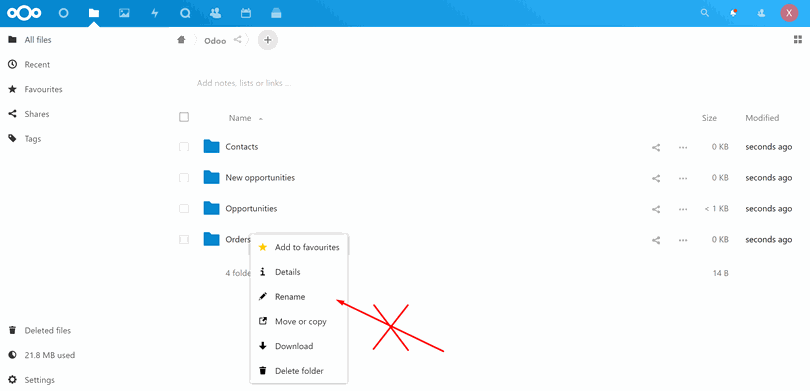Click the Add notes, lists or links field
Viewport: 810px width, 391px height.
click(244, 83)
